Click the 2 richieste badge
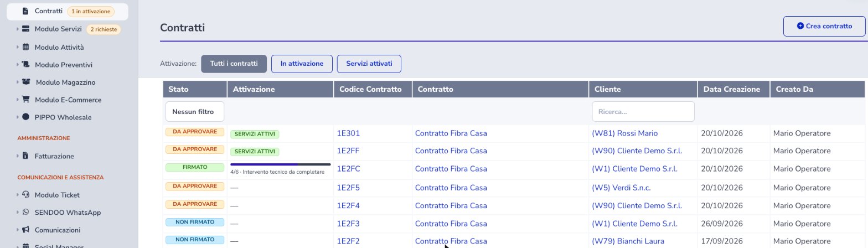Image resolution: width=868 pixels, height=248 pixels. point(104,29)
